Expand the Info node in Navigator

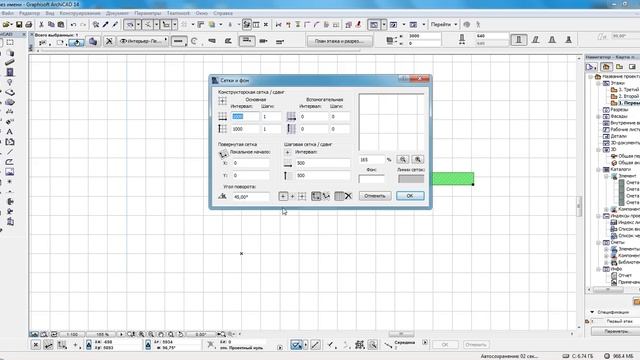click(599, 269)
